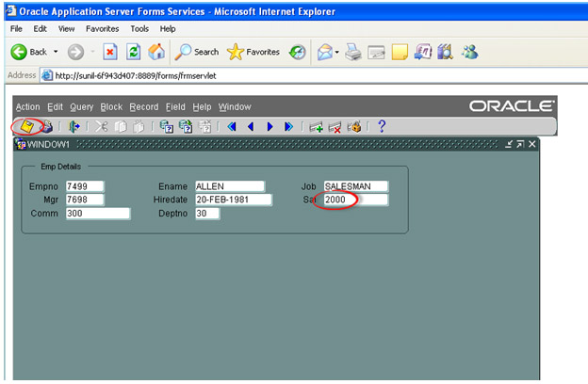This screenshot has height=384, width=588.
Task: Click the browser History icon
Action: pyautogui.click(x=298, y=52)
